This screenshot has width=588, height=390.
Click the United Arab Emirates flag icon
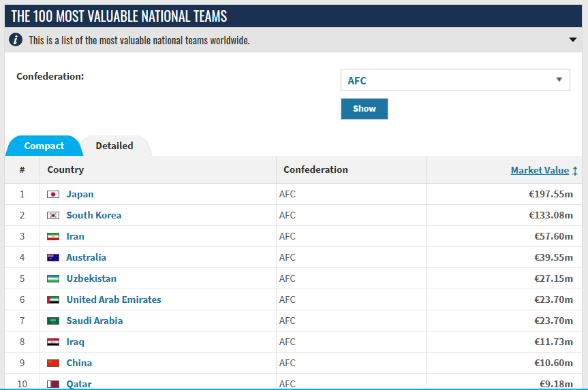click(53, 299)
